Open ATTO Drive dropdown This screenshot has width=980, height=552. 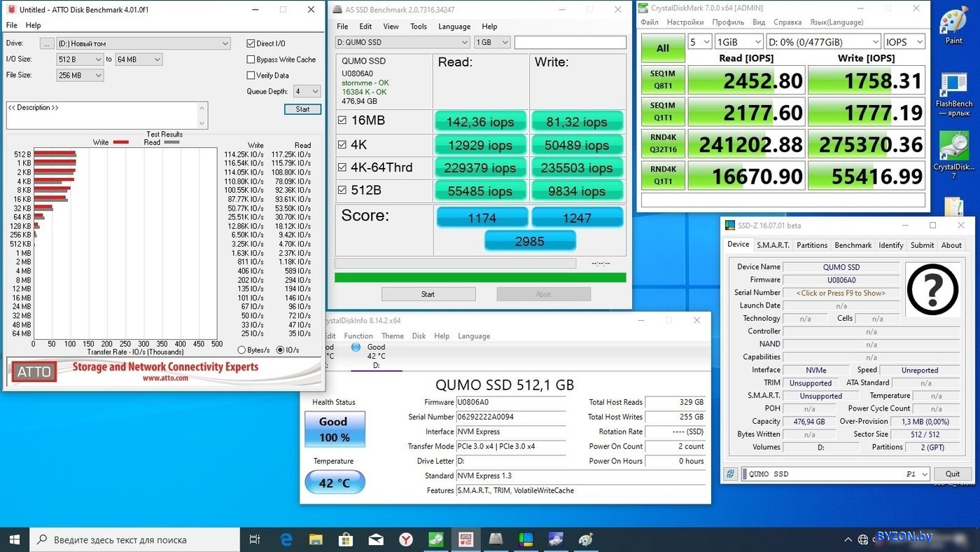click(143, 43)
